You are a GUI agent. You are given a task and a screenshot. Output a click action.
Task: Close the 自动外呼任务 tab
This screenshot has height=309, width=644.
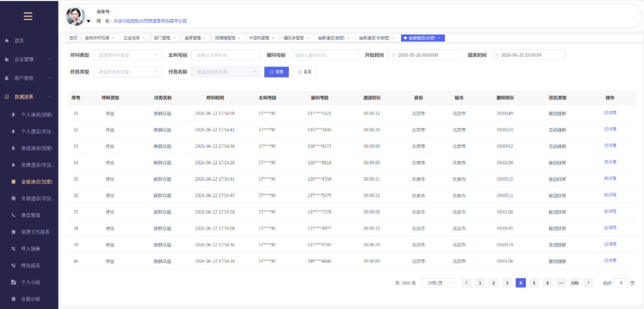(113, 38)
